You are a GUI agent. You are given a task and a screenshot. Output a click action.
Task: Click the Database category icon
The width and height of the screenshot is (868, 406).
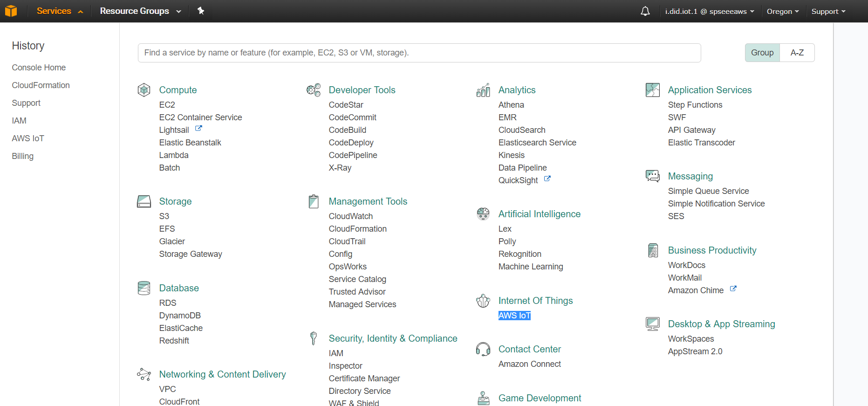click(144, 288)
